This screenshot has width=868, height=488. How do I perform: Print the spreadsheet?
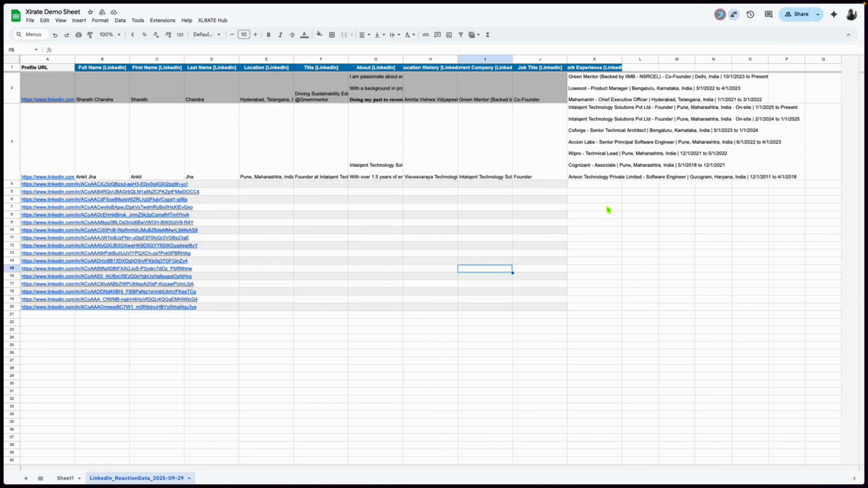(x=78, y=35)
